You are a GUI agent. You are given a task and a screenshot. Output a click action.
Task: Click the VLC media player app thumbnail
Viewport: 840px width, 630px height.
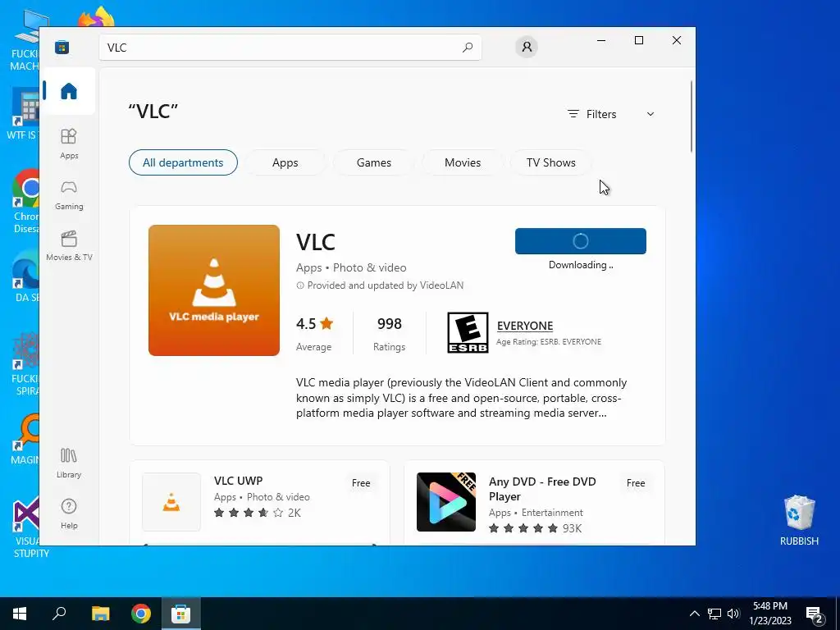[214, 290]
